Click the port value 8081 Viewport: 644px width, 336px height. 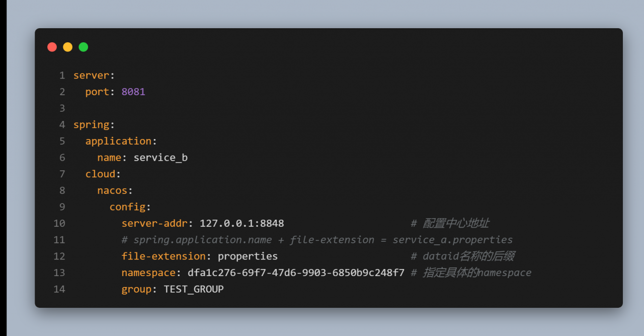pos(133,92)
